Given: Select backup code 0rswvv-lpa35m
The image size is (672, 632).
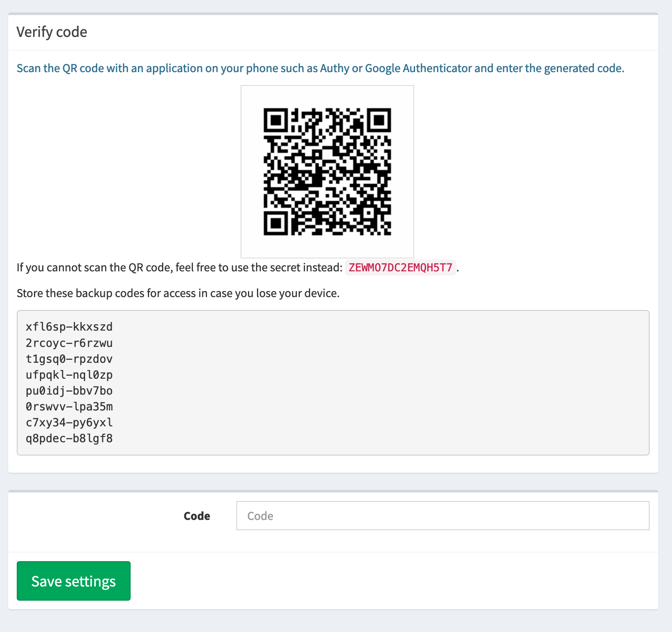Looking at the screenshot, I should tap(69, 406).
